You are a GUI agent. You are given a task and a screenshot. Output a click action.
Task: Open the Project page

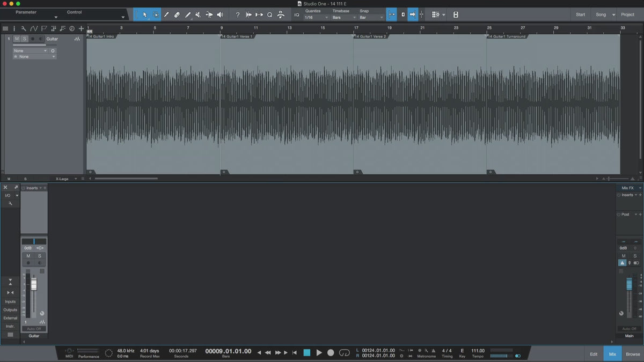click(x=627, y=14)
